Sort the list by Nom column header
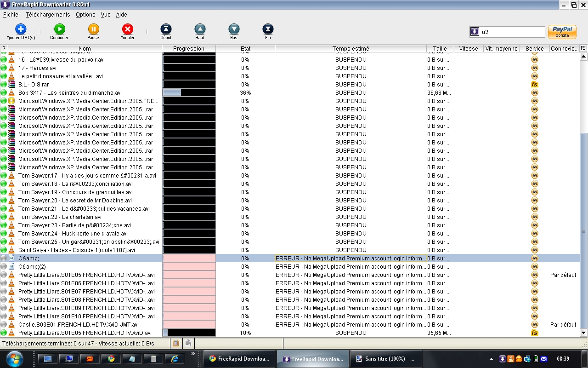Screen dimensions: 588x368 coord(85,48)
